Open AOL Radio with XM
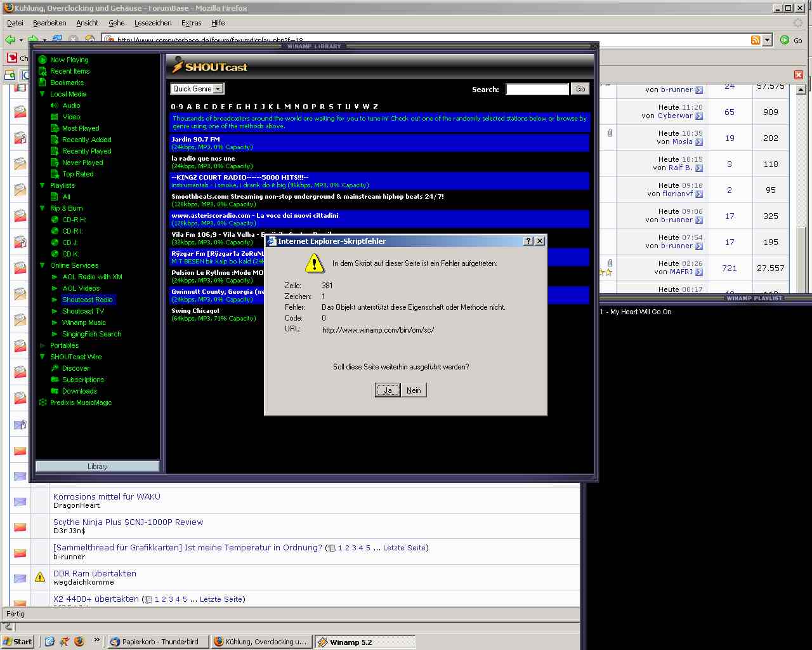Screen dimensions: 812x650 [x=92, y=277]
